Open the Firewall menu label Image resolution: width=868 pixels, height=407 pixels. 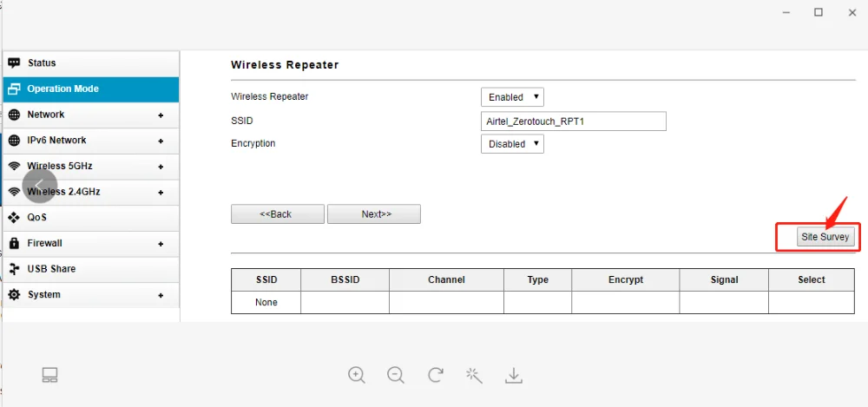point(45,243)
